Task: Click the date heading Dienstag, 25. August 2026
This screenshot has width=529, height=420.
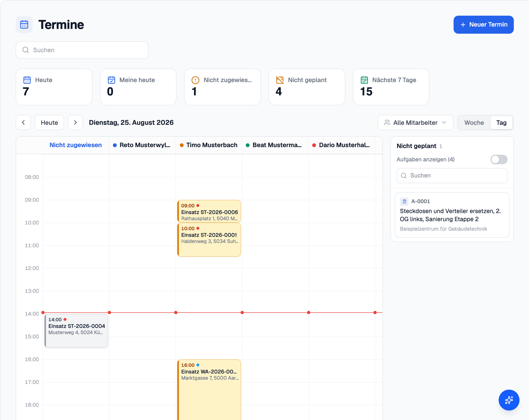Action: click(x=131, y=122)
